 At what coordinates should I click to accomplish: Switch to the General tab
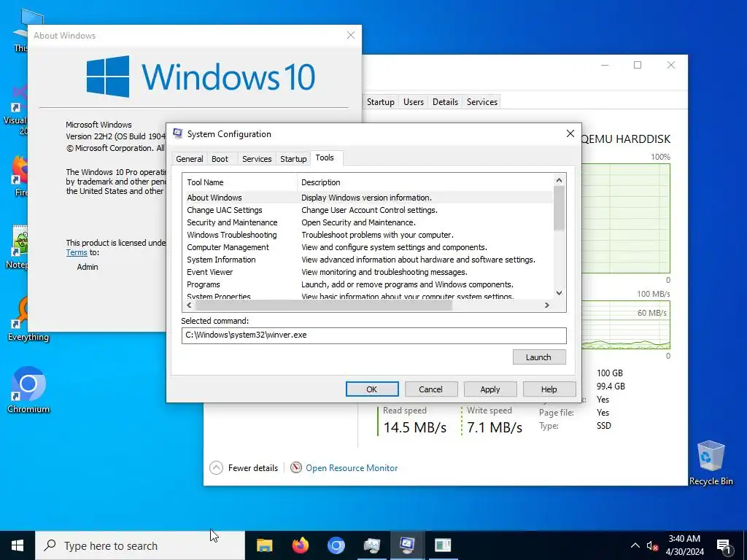(189, 159)
